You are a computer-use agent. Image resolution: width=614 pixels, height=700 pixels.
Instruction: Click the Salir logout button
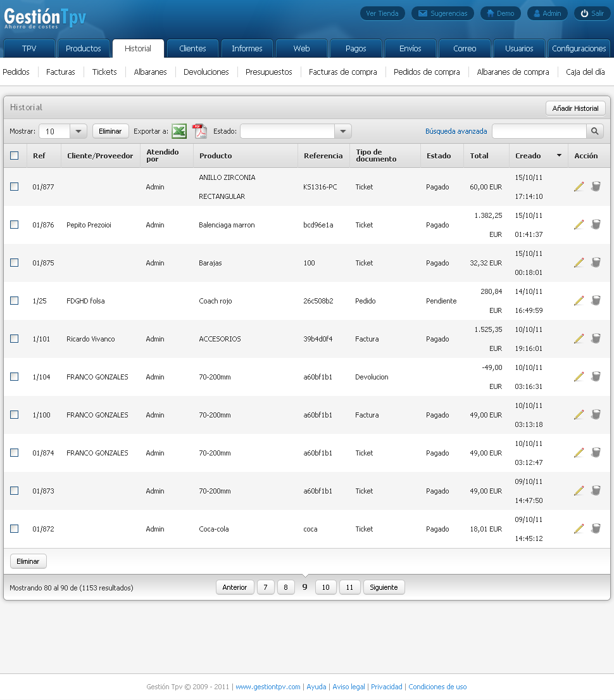coord(592,13)
